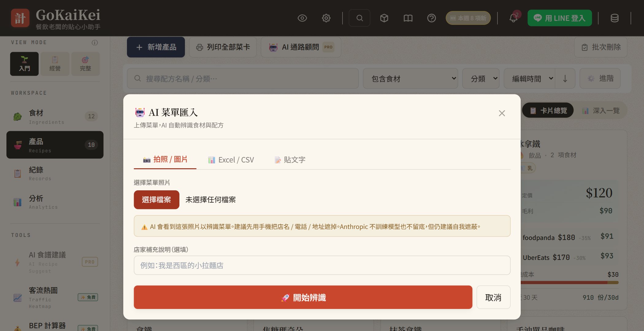
Task: Click the UberEats $170 row
Action: (569, 257)
